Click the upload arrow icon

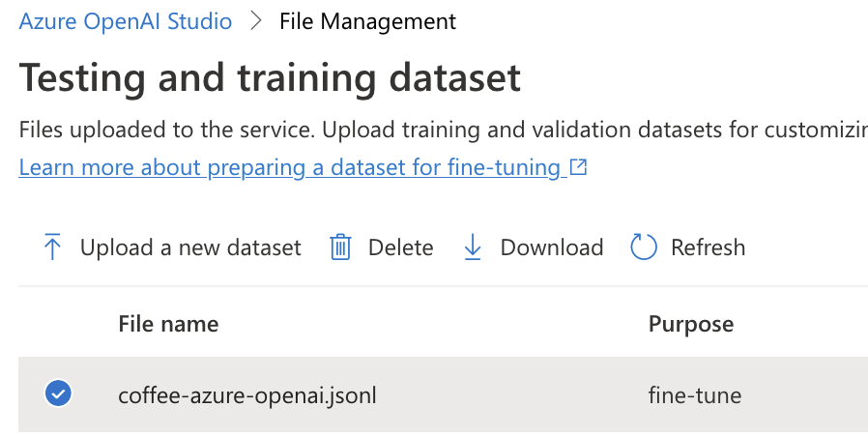[52, 247]
